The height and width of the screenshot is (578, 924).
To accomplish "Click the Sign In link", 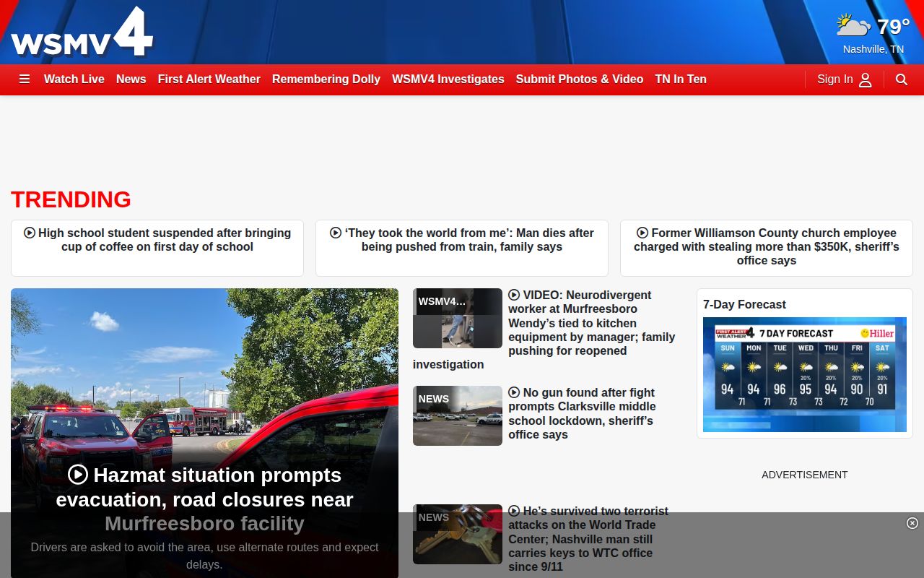I will pyautogui.click(x=835, y=79).
